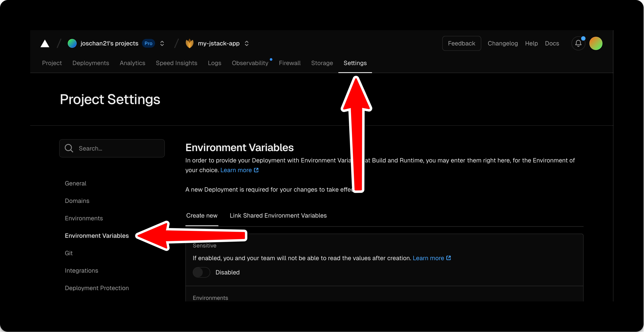644x332 pixels.
Task: Click external-link icon next to Learn more
Action: pos(256,170)
